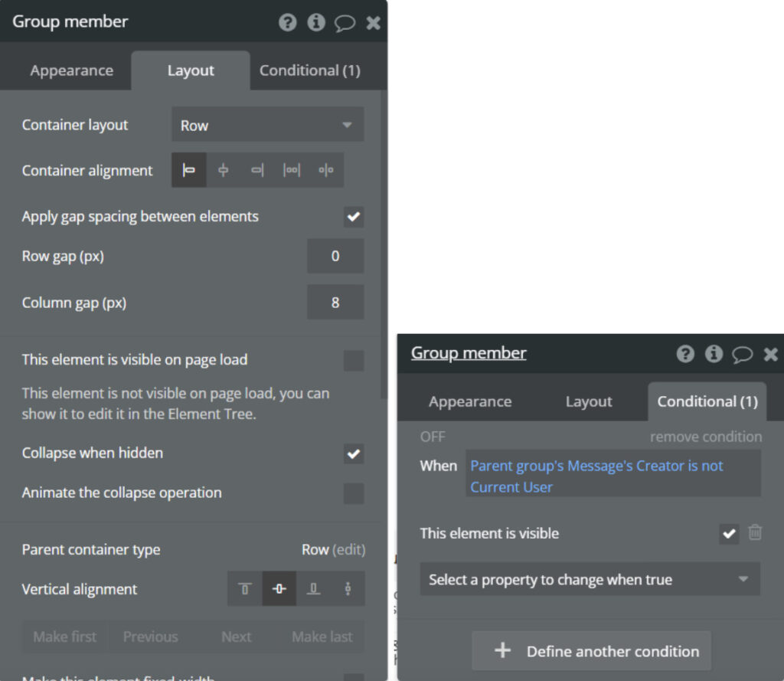The height and width of the screenshot is (681, 784).
Task: Toggle Collapse when hidden checkbox
Action: tap(353, 453)
